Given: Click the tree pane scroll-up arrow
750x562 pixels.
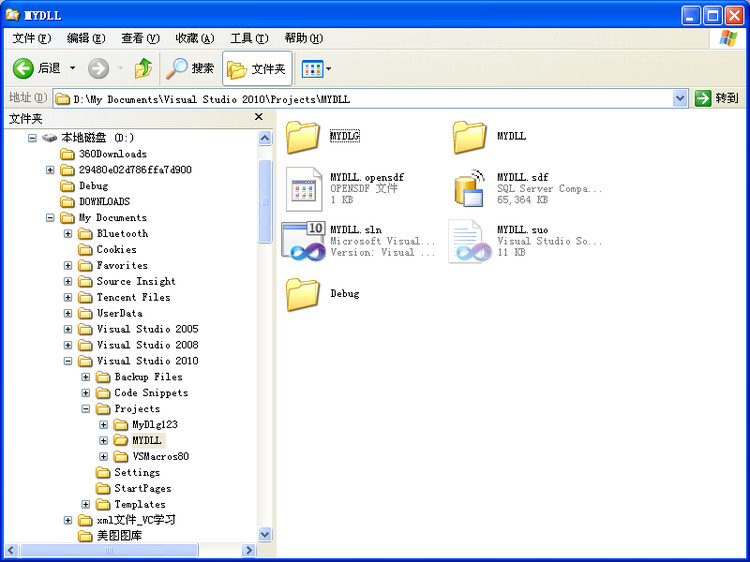Looking at the screenshot, I should (265, 138).
